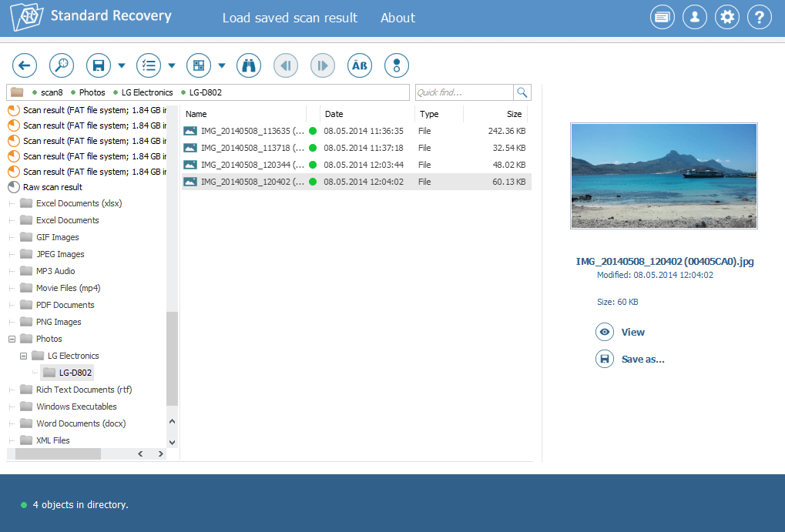Open the save options dropdown arrow
The height and width of the screenshot is (532, 785).
coord(122,65)
